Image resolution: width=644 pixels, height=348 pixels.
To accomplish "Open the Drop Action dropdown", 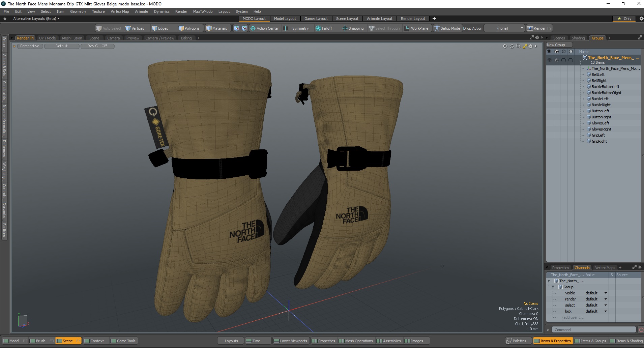I will [504, 28].
